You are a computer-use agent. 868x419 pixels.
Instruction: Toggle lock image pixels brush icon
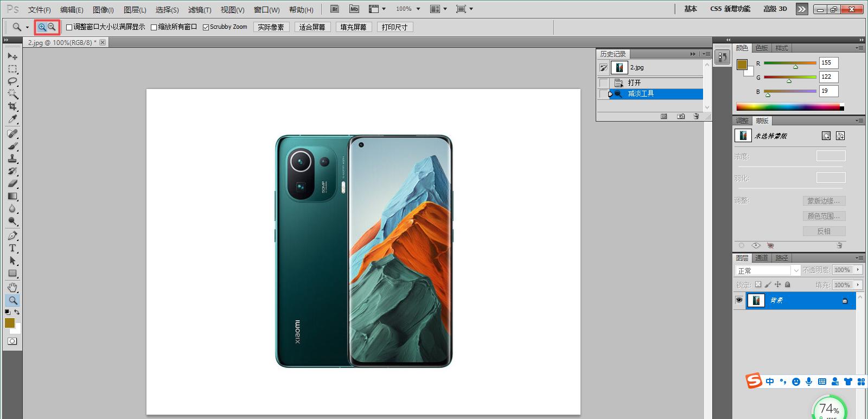coord(768,284)
